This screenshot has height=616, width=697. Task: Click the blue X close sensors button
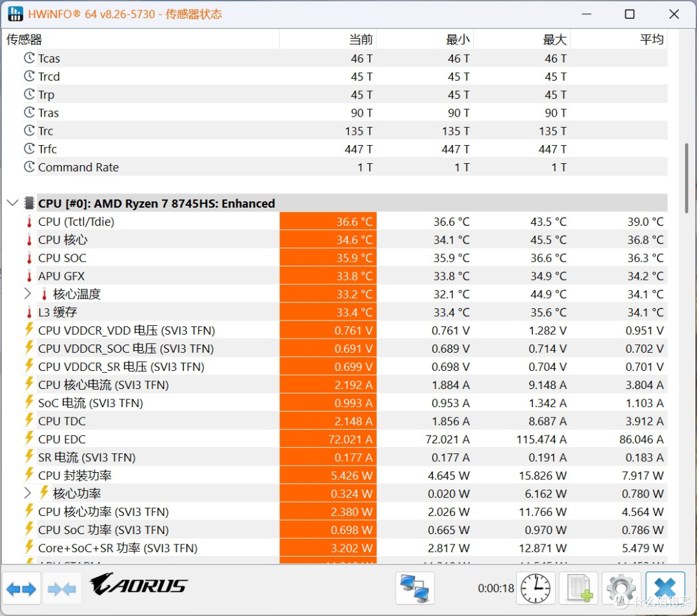tap(665, 588)
